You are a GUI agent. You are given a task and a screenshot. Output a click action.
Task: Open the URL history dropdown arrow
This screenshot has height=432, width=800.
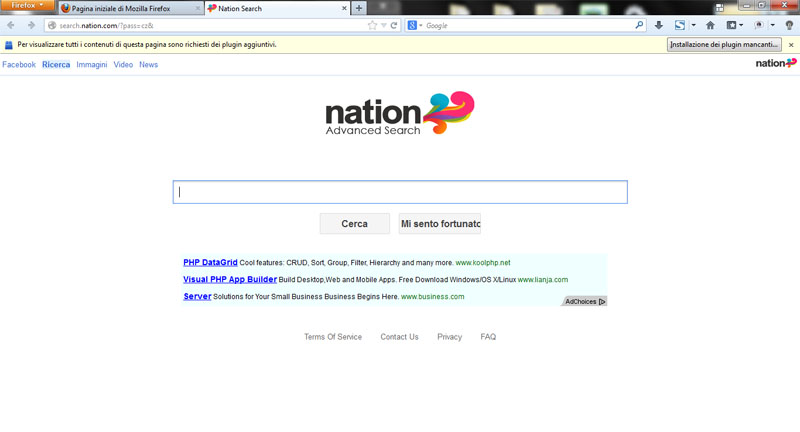[384, 25]
